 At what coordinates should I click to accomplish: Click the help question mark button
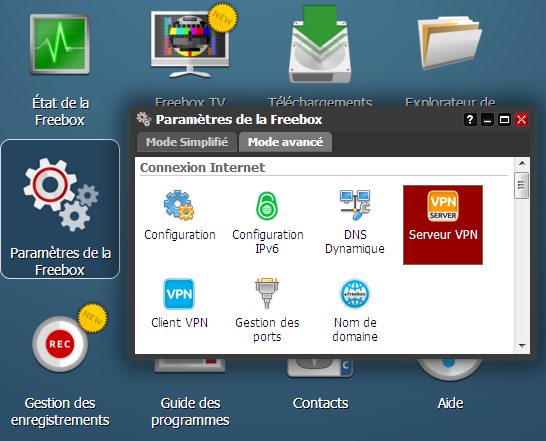(470, 120)
